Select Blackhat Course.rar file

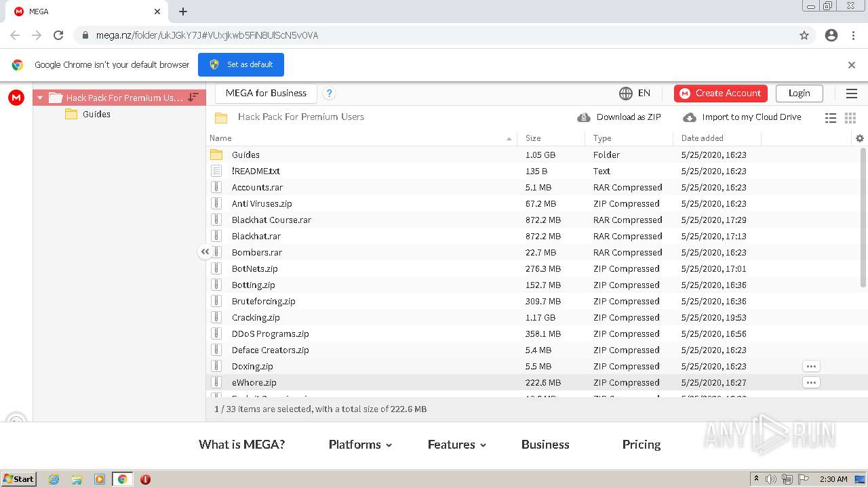(x=532, y=220)
